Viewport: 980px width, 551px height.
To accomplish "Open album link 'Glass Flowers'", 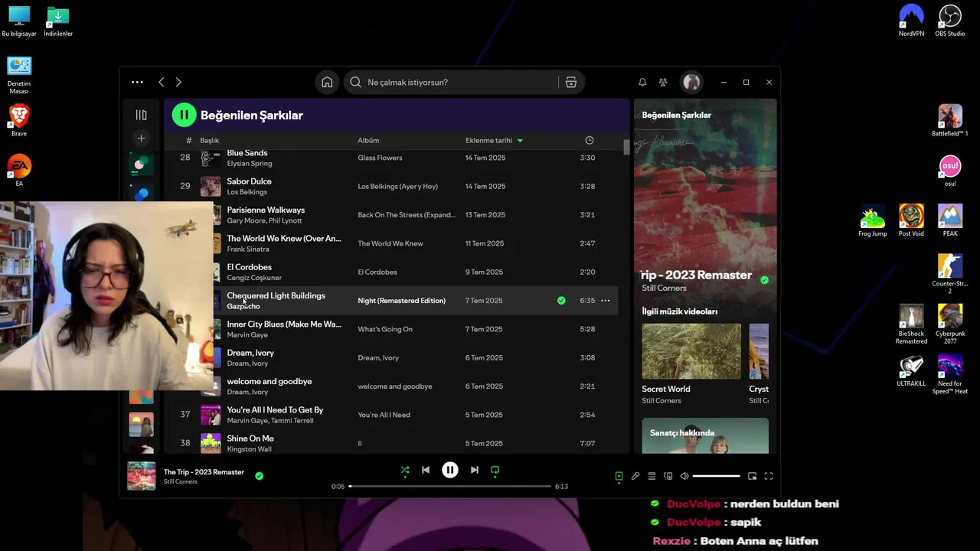I will [x=380, y=158].
